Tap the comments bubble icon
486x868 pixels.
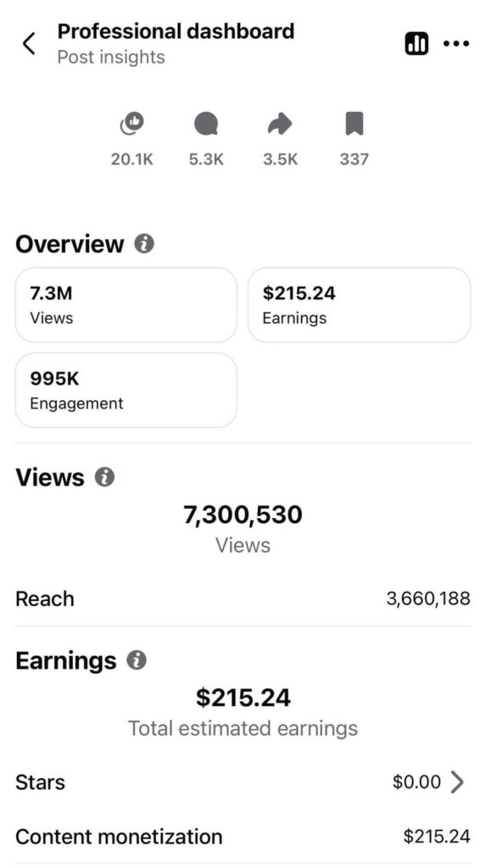coord(205,124)
